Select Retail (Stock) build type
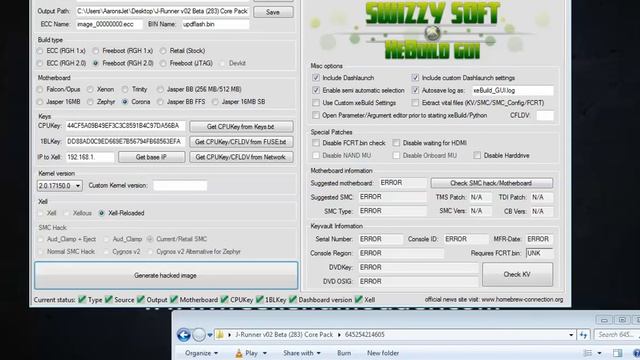 pos(163,51)
